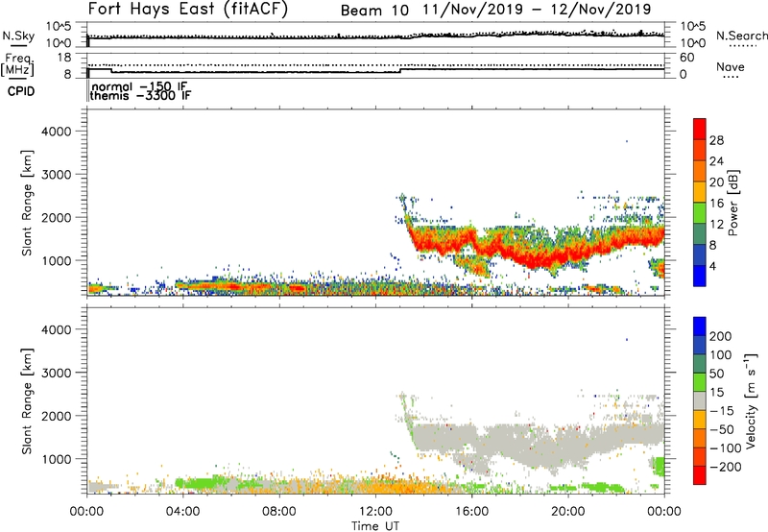Click the '18' frequency axis value
The width and height of the screenshot is (768, 532).
pyautogui.click(x=64, y=58)
